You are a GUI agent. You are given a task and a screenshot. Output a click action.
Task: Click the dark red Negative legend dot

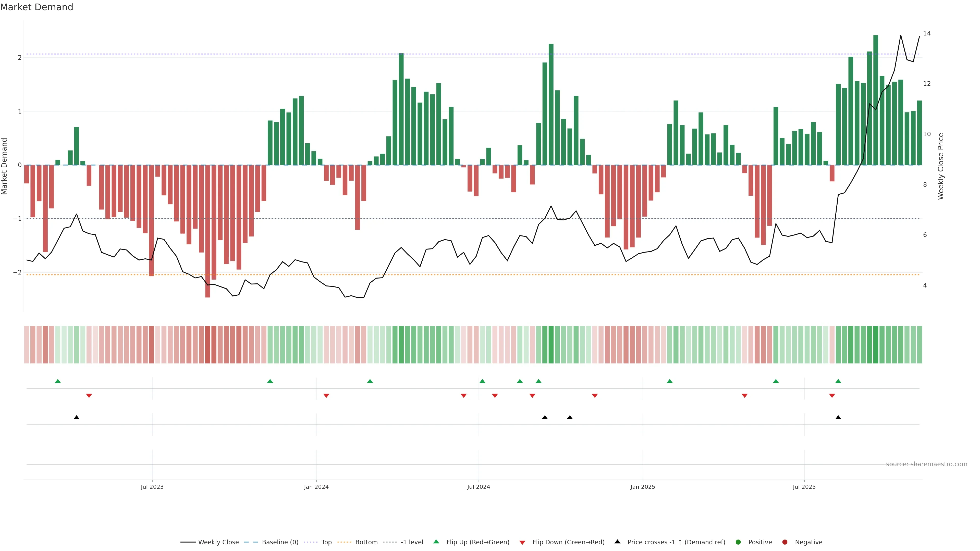point(785,542)
